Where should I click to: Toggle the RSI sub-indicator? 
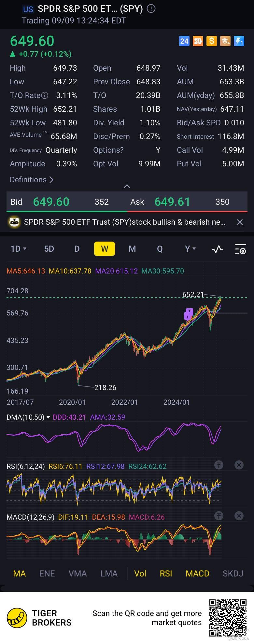[166, 573]
